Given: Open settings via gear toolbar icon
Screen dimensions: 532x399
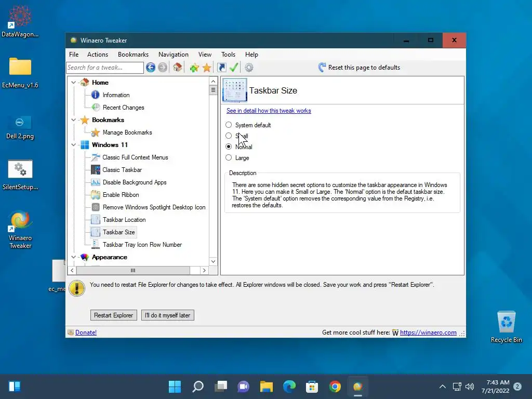Looking at the screenshot, I should (x=249, y=68).
